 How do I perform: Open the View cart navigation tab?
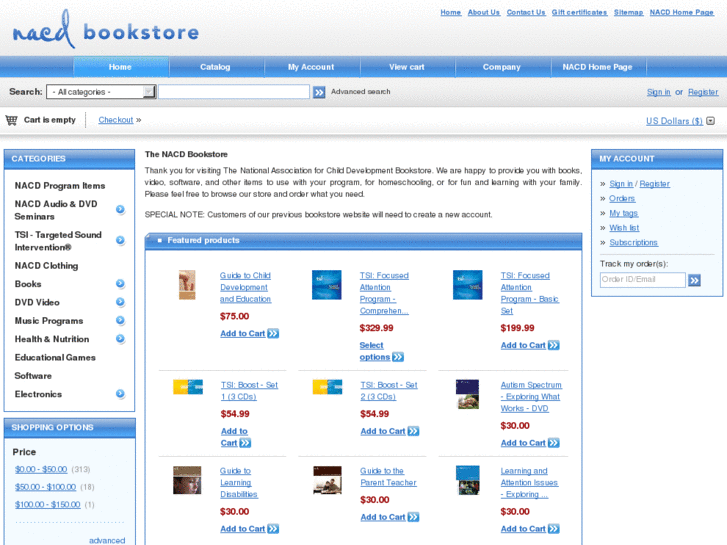407,67
